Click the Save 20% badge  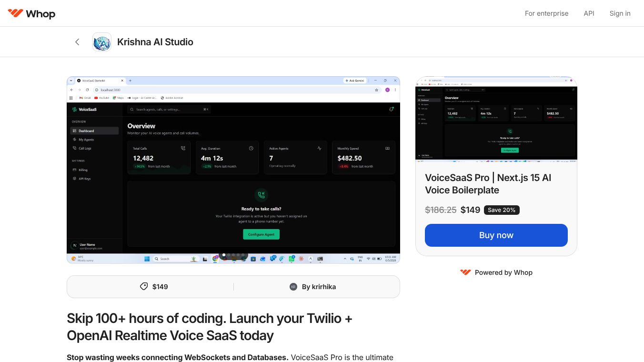tap(502, 210)
